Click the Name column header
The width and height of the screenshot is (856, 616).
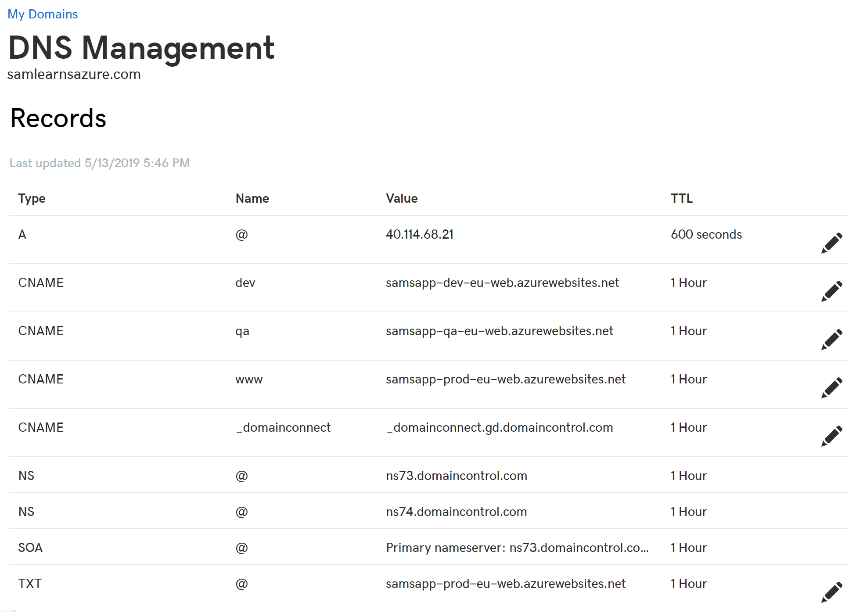pos(252,198)
